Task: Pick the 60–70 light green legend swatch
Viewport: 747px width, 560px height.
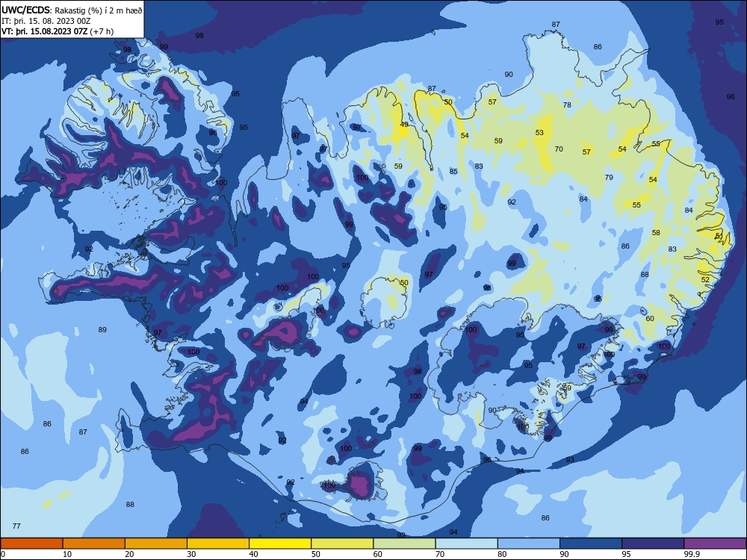Action: point(404,544)
